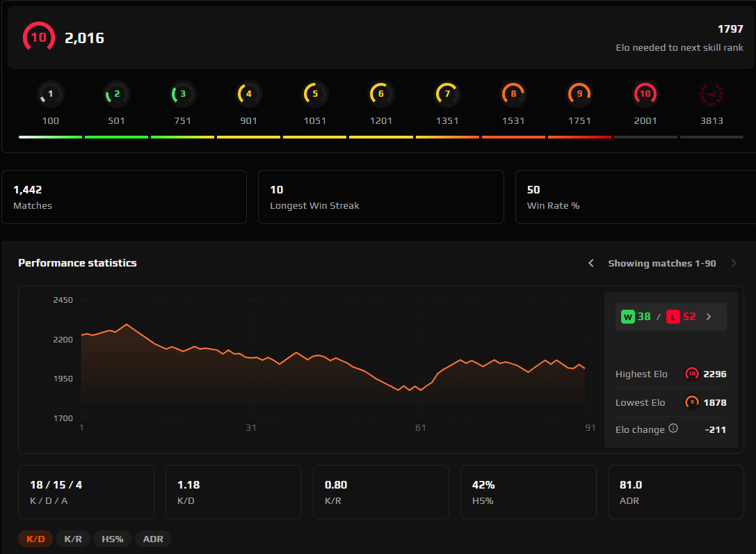The image size is (756, 554).
Task: Click the level 10 badge beside 2,016
Action: (38, 37)
